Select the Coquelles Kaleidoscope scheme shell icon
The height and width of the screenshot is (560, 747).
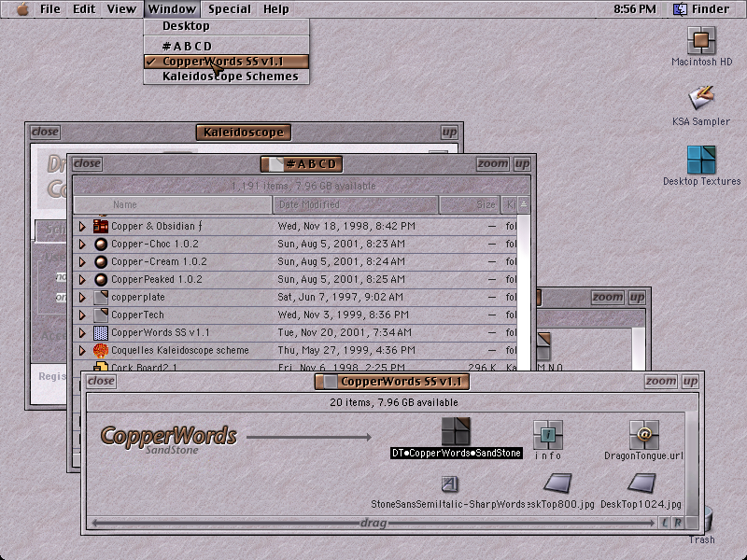click(x=101, y=351)
